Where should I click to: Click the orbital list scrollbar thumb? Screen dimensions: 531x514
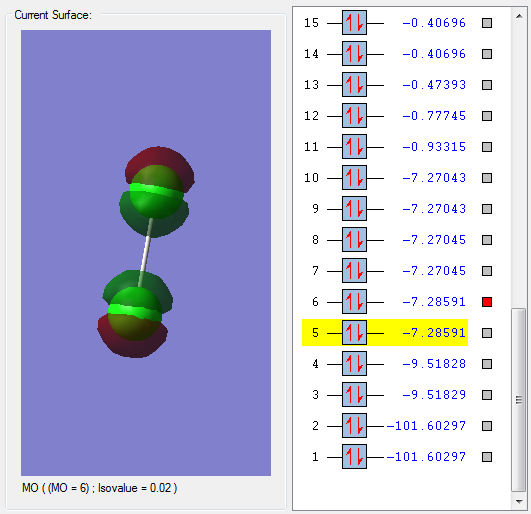tap(518, 400)
